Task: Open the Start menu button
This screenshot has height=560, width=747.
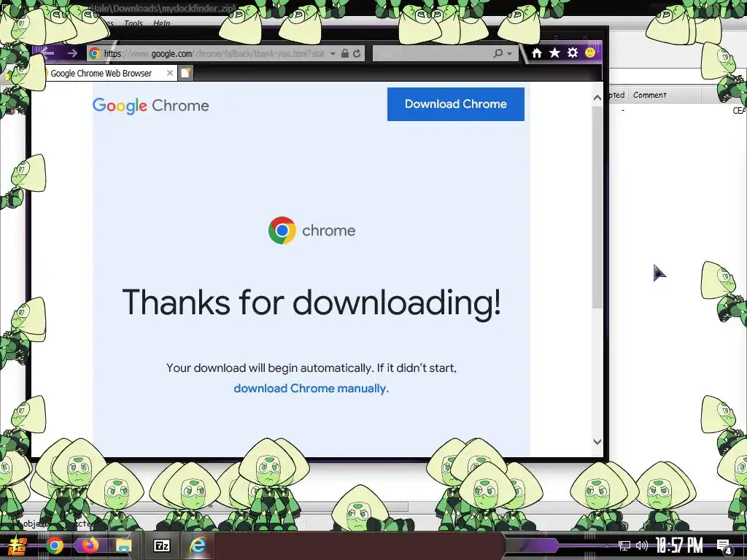Action: pyautogui.click(x=17, y=545)
